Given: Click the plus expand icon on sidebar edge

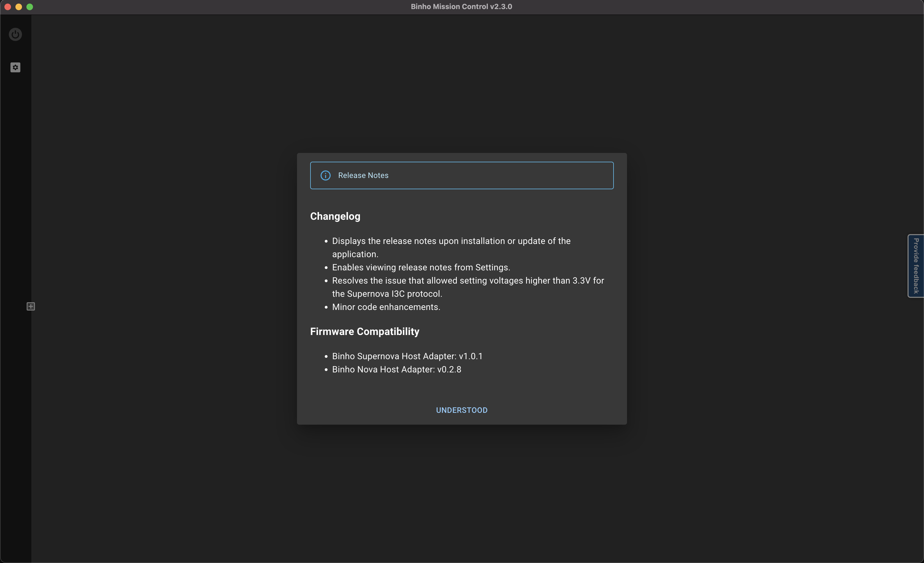Looking at the screenshot, I should pyautogui.click(x=31, y=306).
